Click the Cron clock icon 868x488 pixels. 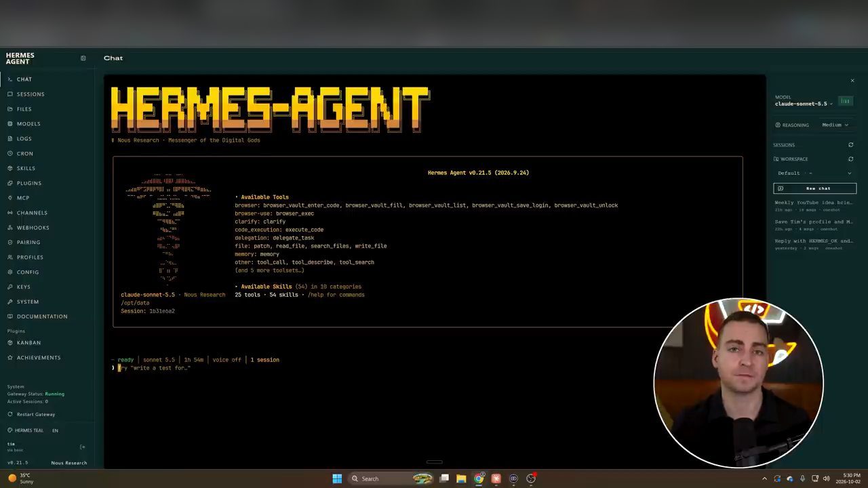[10, 154]
